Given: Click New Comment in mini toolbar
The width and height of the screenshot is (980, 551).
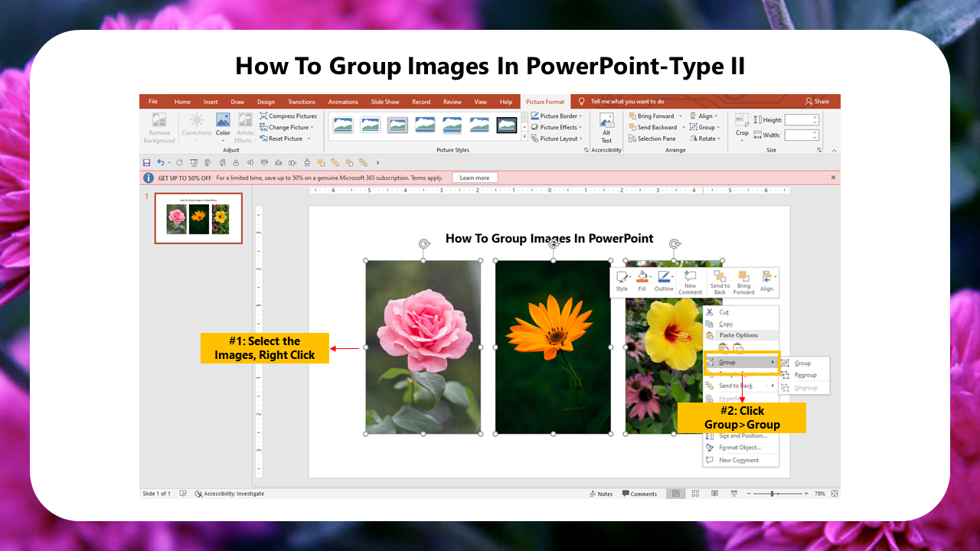Looking at the screenshot, I should pos(690,282).
